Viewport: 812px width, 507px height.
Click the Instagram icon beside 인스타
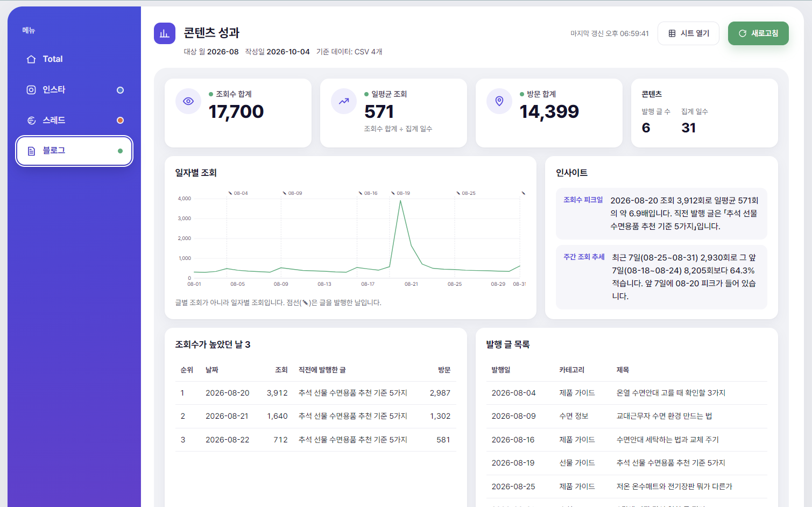[31, 90]
